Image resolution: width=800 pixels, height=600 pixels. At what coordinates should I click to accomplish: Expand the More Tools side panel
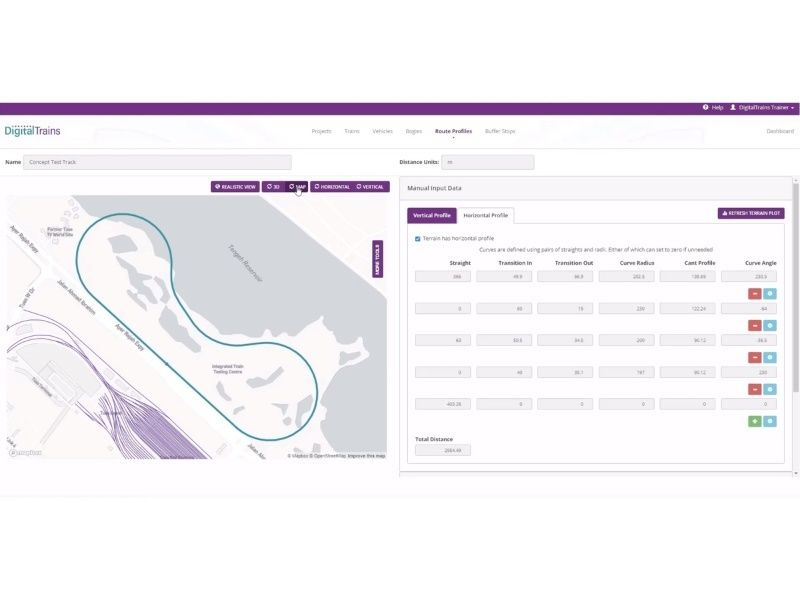[x=378, y=259]
